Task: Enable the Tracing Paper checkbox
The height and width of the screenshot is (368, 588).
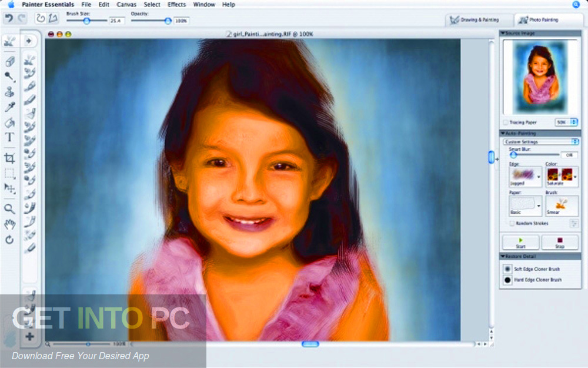Action: pyautogui.click(x=506, y=122)
